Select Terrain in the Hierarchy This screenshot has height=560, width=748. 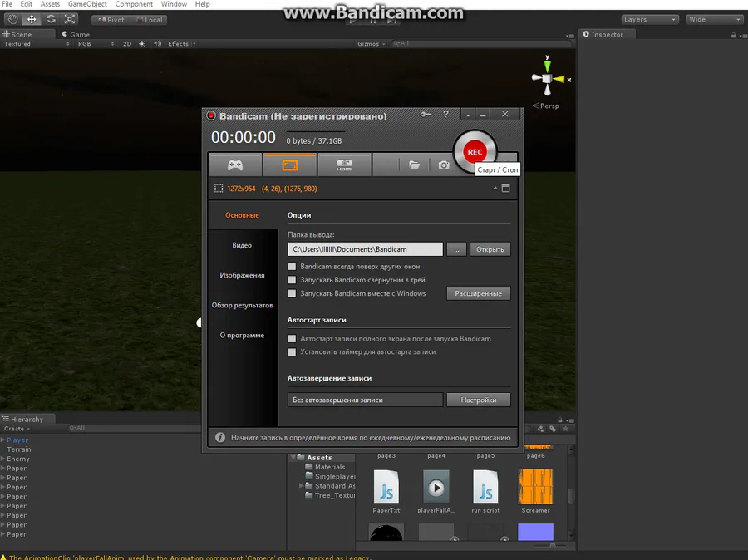point(18,449)
